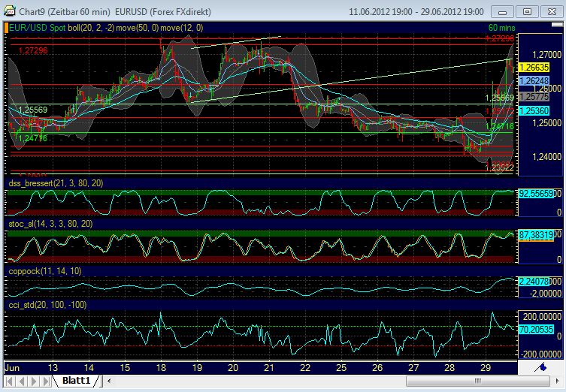
Task: Click the blue pin icon beside date axis
Action: point(540,367)
